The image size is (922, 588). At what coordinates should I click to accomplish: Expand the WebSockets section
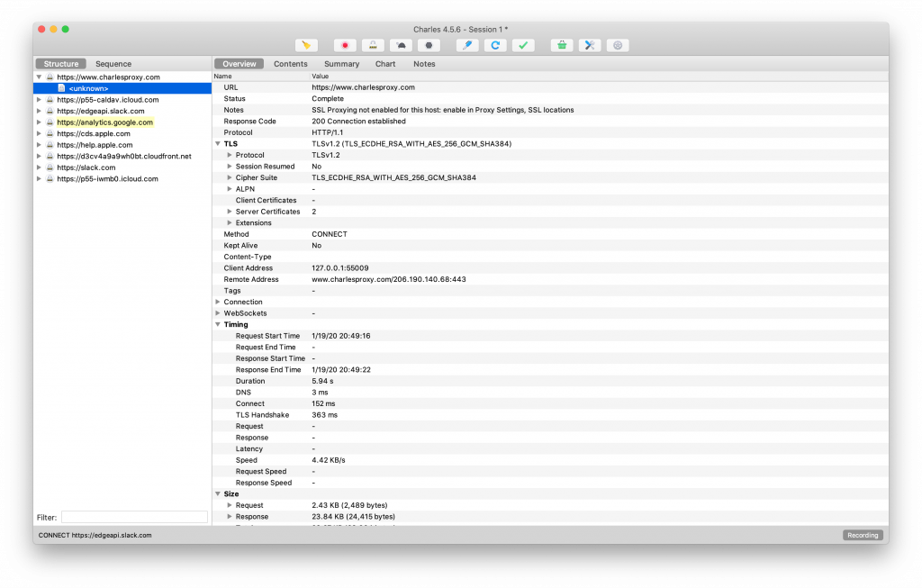click(218, 313)
